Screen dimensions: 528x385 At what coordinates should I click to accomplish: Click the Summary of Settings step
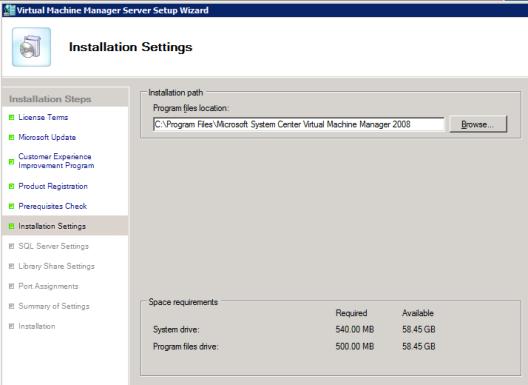[54, 306]
